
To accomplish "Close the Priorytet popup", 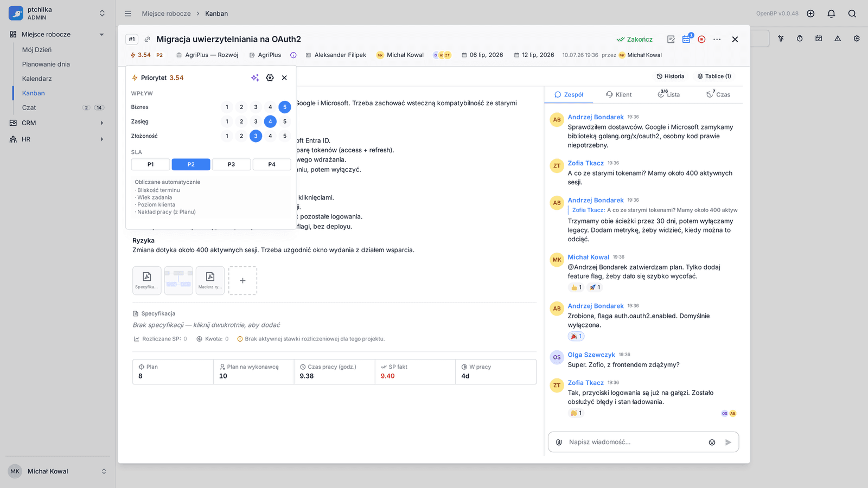I will click(x=284, y=78).
